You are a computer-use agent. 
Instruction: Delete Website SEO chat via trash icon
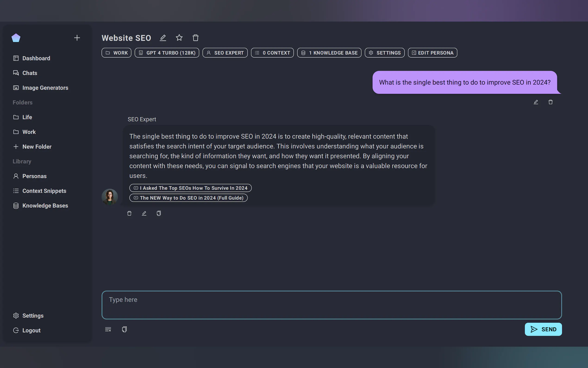point(195,38)
